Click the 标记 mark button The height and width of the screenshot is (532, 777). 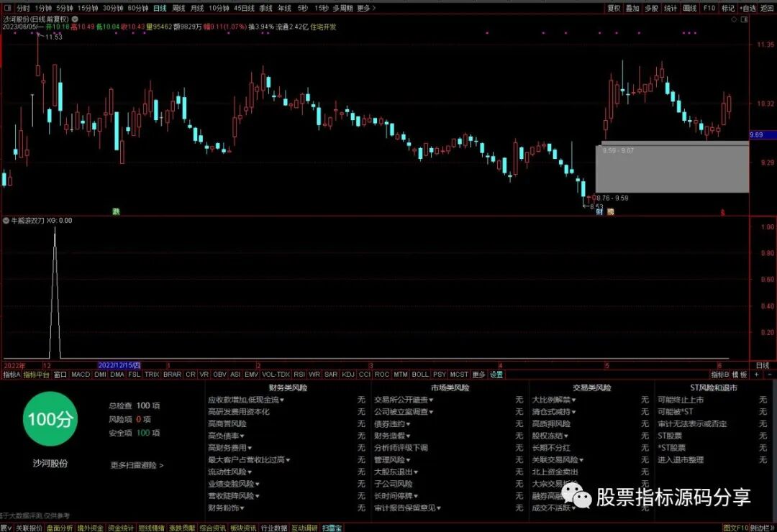(728, 8)
